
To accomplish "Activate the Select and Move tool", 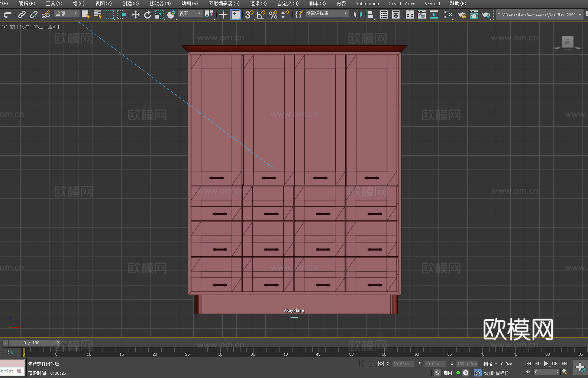I will coord(136,14).
